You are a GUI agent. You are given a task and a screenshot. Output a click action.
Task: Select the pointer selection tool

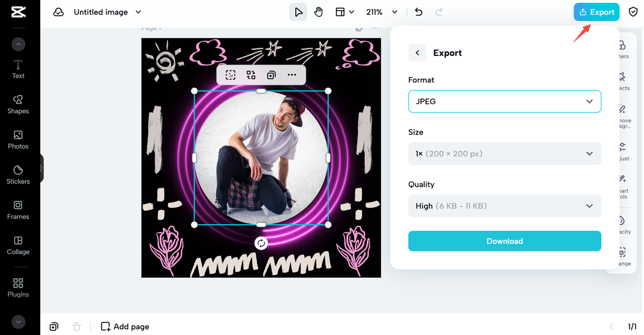298,12
